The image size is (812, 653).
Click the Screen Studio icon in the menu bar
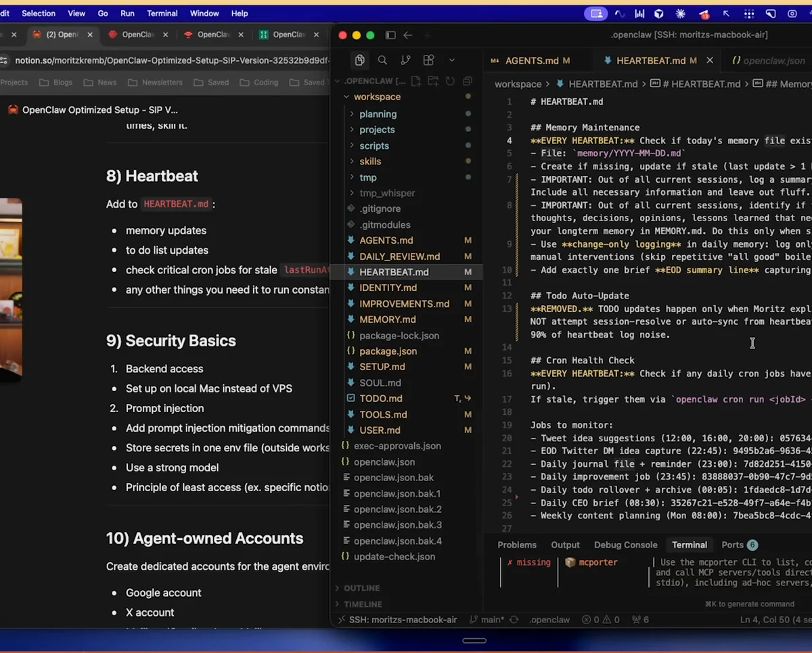coord(596,13)
